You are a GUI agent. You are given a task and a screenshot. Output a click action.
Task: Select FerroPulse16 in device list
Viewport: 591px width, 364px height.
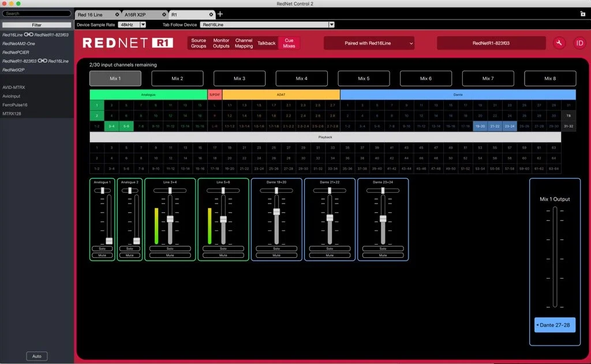click(x=15, y=105)
